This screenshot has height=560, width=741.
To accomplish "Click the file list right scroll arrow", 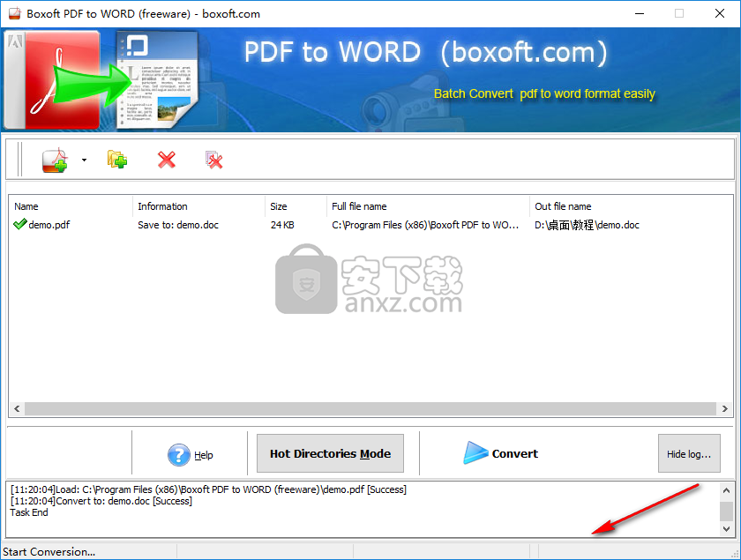I will click(x=724, y=409).
